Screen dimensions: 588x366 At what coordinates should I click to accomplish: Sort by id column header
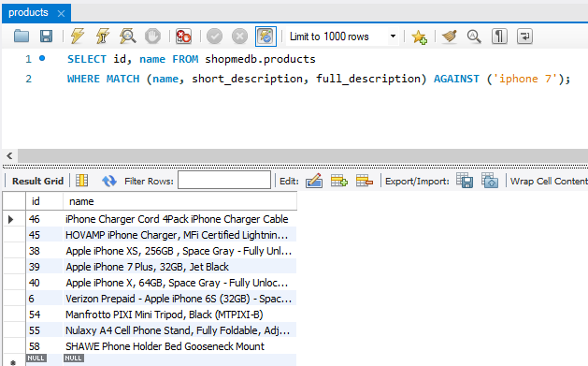44,201
